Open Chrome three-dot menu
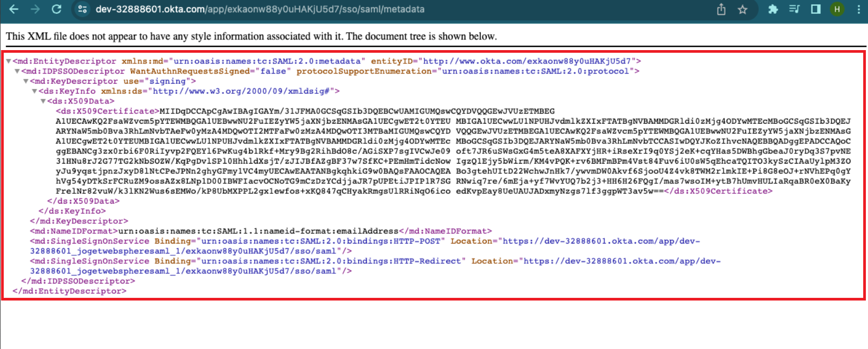 point(858,9)
